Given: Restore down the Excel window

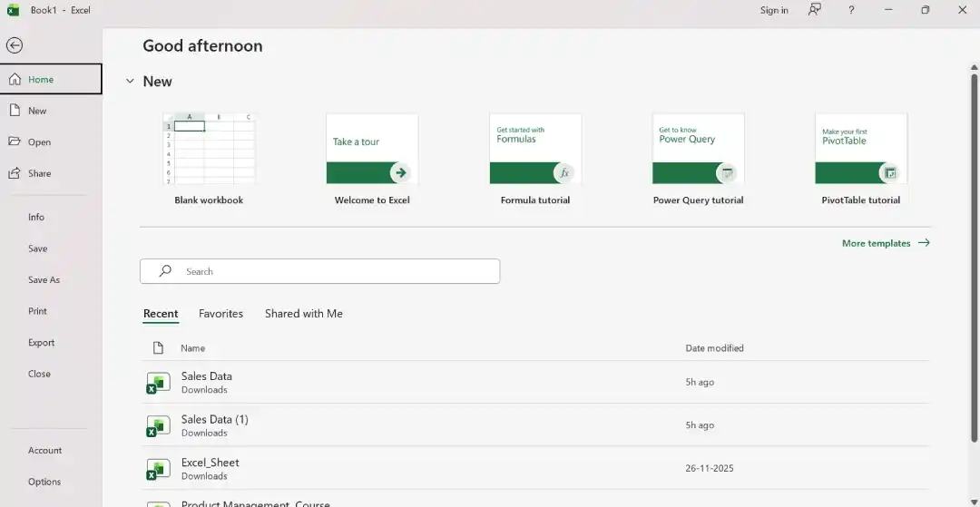Looking at the screenshot, I should coord(925,10).
